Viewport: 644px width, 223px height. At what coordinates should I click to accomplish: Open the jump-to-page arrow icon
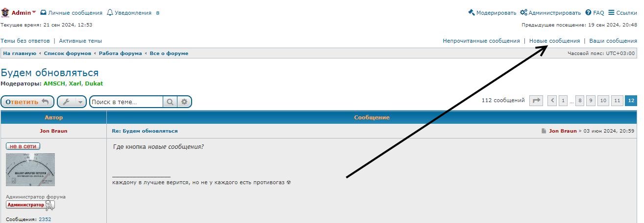tap(537, 101)
